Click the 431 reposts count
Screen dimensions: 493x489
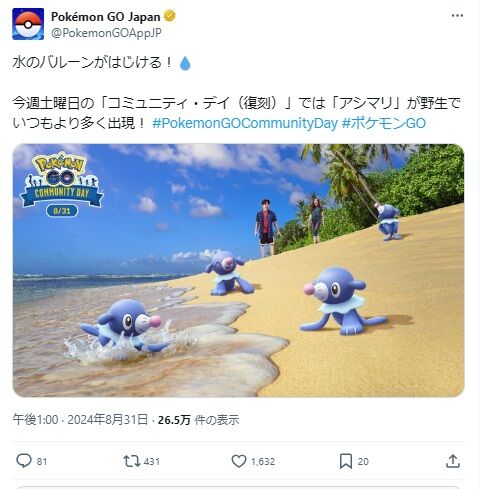click(x=152, y=462)
